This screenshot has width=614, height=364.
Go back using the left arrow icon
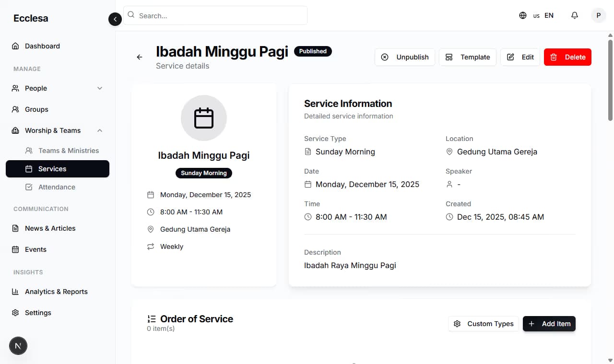(140, 57)
